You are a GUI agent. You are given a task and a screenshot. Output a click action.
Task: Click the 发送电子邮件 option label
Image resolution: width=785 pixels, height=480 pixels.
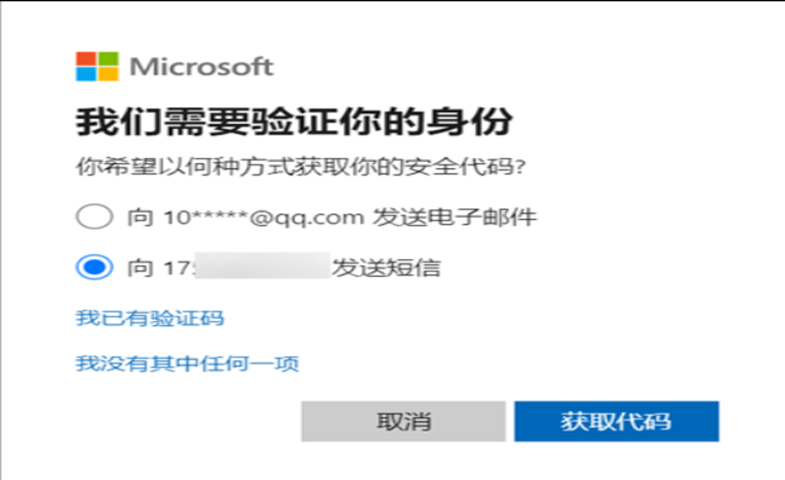(x=455, y=217)
